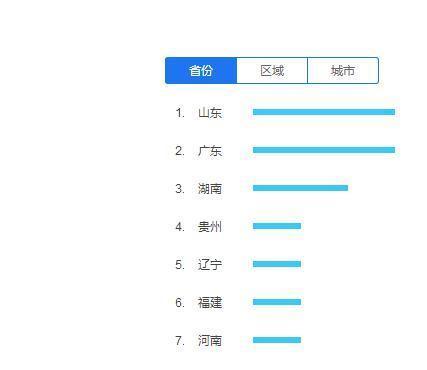Image resolution: width=427 pixels, height=370 pixels.
Task: Click rank number 7 beside 河南
Action: click(180, 341)
